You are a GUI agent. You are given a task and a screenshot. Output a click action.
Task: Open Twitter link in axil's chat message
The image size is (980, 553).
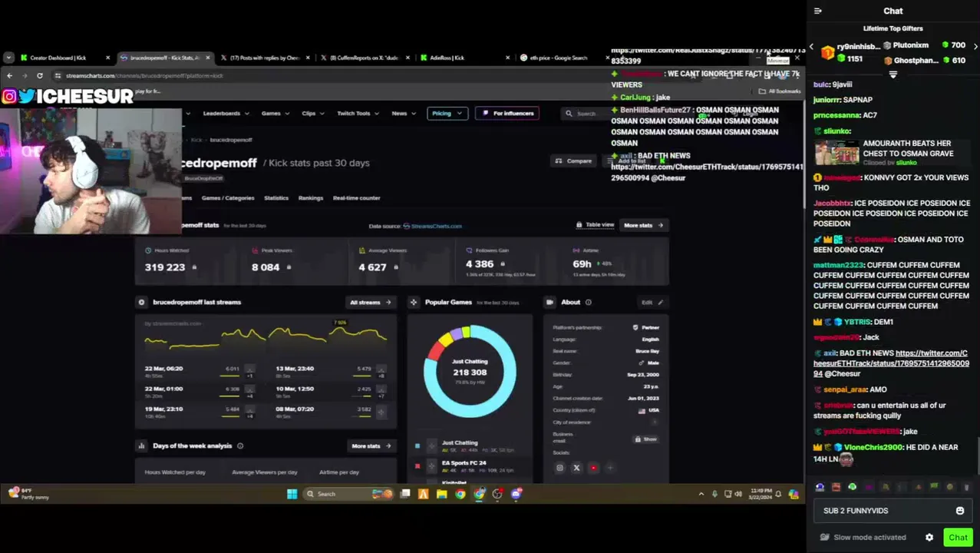[891, 363]
